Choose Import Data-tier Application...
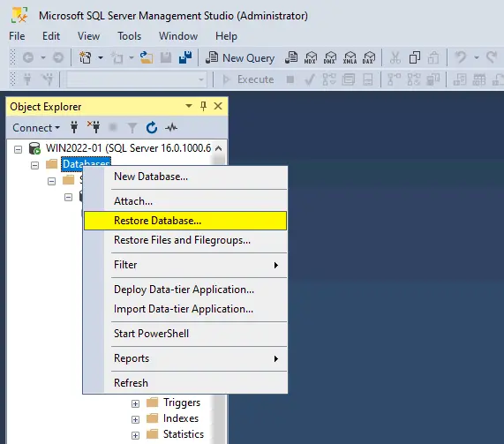Screen dimensions: 504x444 185,309
